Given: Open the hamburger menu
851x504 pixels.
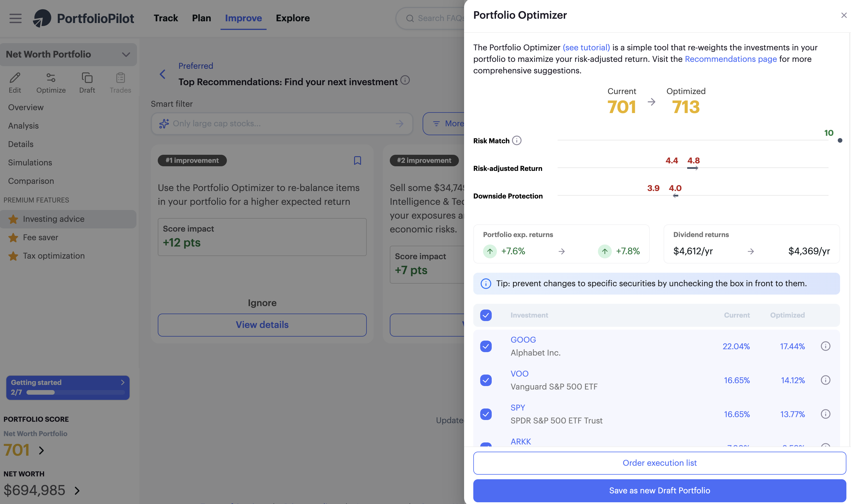Looking at the screenshot, I should point(15,18).
